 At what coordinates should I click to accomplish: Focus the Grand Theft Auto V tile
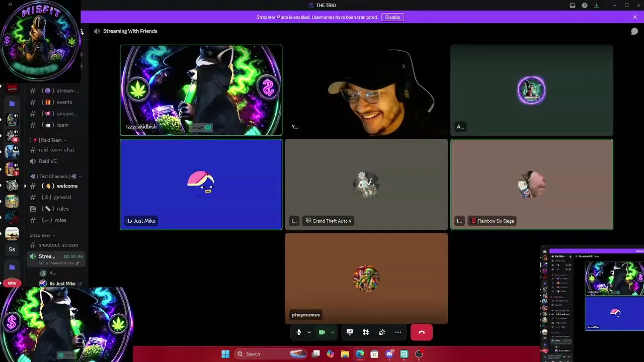click(366, 185)
